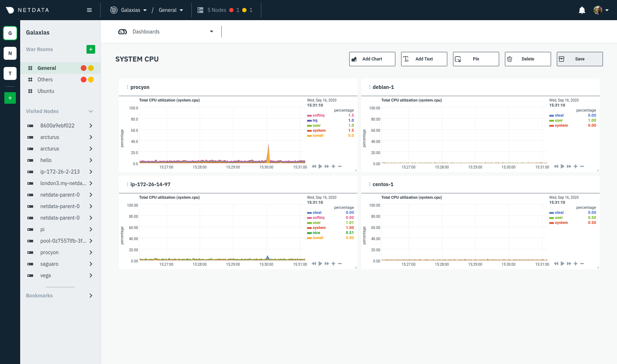This screenshot has height=364, width=617.
Task: Rewind the debian-1 chart
Action: tap(556, 166)
